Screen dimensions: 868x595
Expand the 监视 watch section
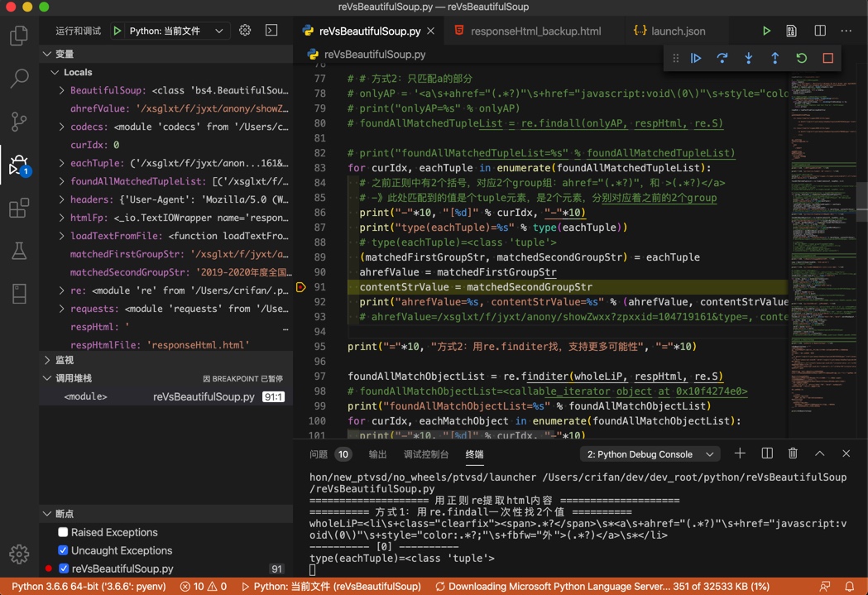[x=48, y=360]
